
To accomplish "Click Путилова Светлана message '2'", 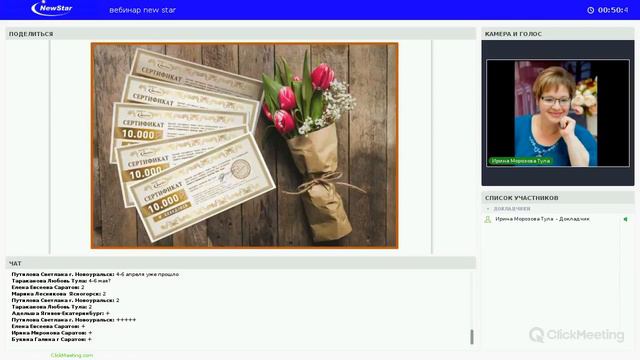I will tap(65, 300).
